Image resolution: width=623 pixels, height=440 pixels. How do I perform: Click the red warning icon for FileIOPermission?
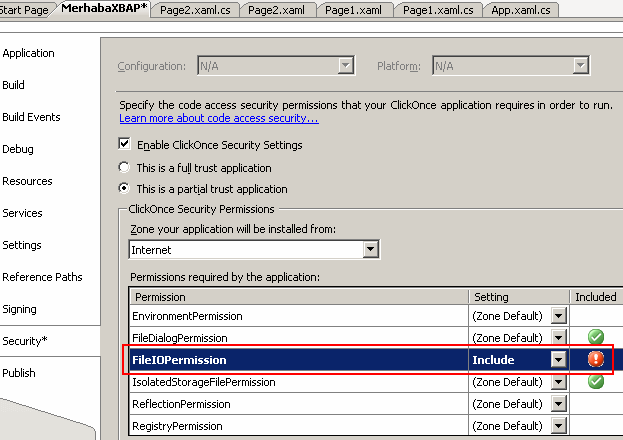point(596,360)
